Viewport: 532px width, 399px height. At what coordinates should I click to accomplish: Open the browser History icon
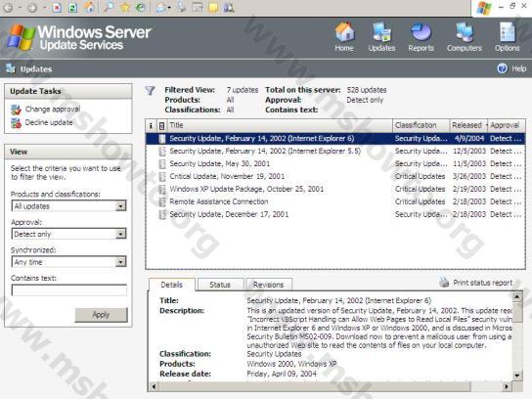(141, 8)
